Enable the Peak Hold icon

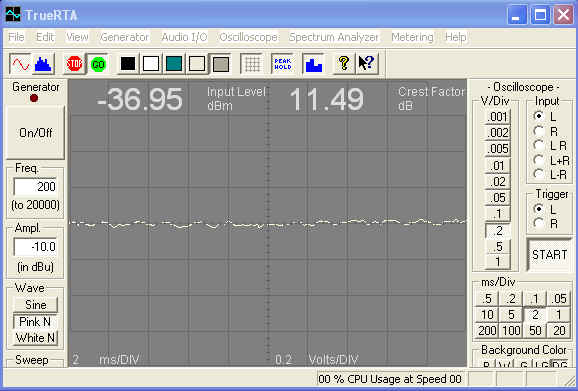pyautogui.click(x=283, y=64)
